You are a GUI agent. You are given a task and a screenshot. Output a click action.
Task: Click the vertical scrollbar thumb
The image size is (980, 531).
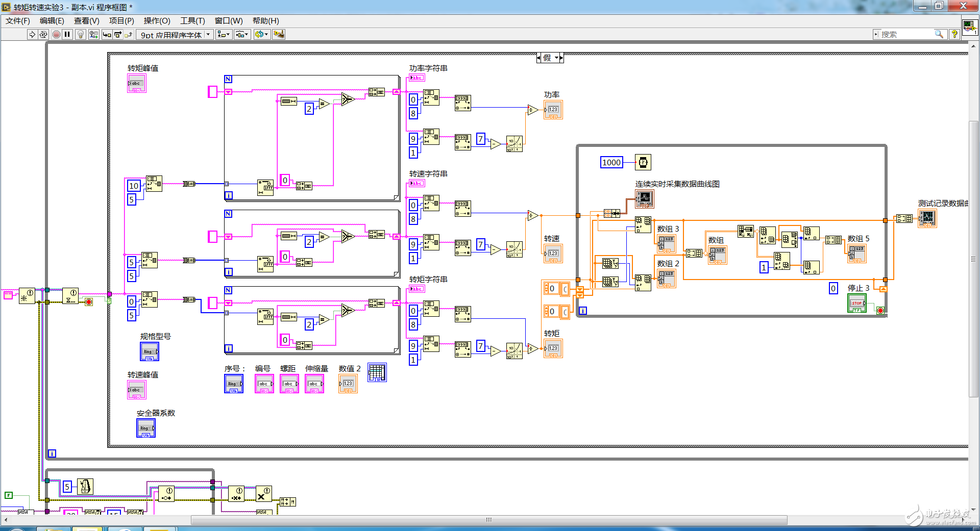pyautogui.click(x=973, y=259)
